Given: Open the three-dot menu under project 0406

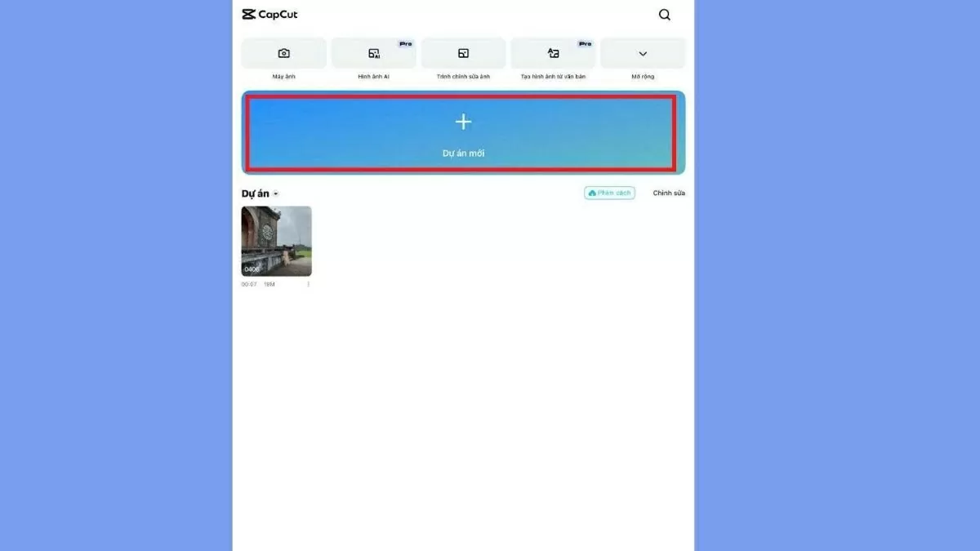Looking at the screenshot, I should pyautogui.click(x=308, y=284).
